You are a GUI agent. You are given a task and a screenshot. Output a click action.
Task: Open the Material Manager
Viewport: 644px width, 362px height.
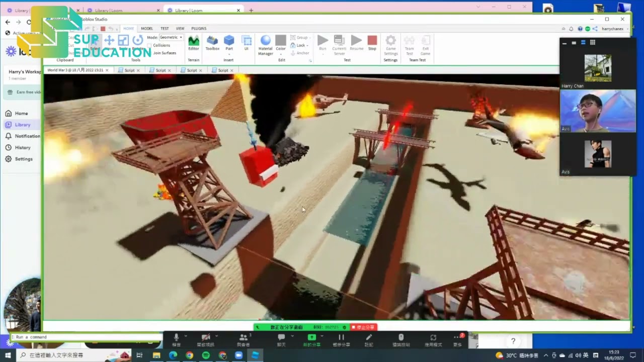pyautogui.click(x=265, y=45)
